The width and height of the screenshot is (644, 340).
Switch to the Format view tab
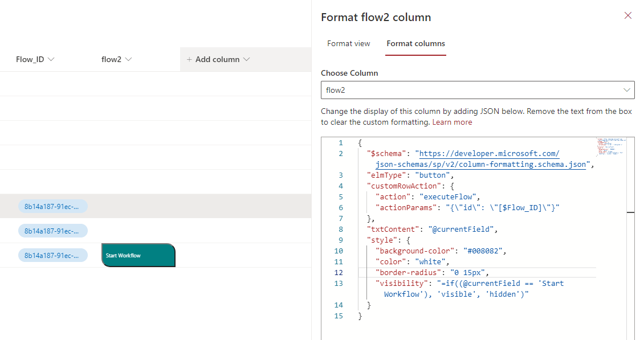click(x=348, y=43)
